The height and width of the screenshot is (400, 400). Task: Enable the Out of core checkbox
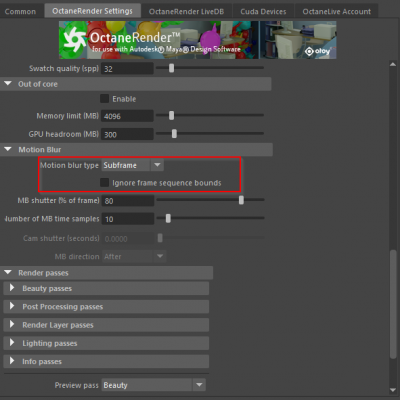point(104,99)
